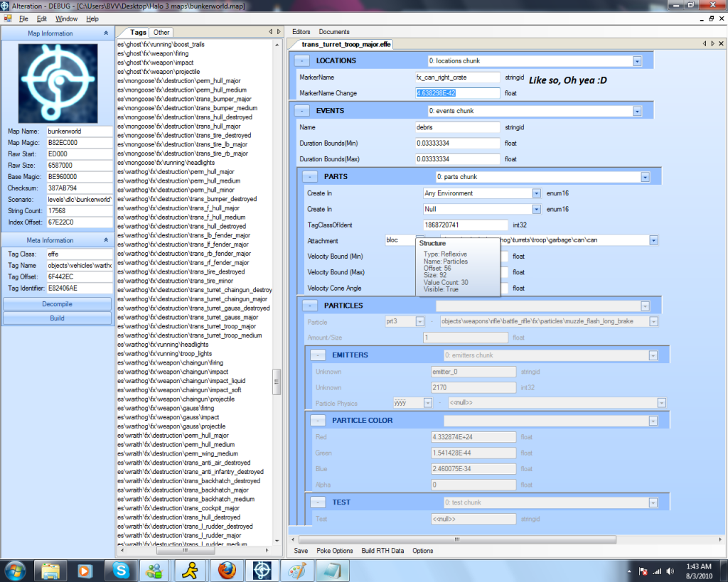The width and height of the screenshot is (728, 582).
Task: Open Any Environment enum dropdown
Action: point(536,193)
